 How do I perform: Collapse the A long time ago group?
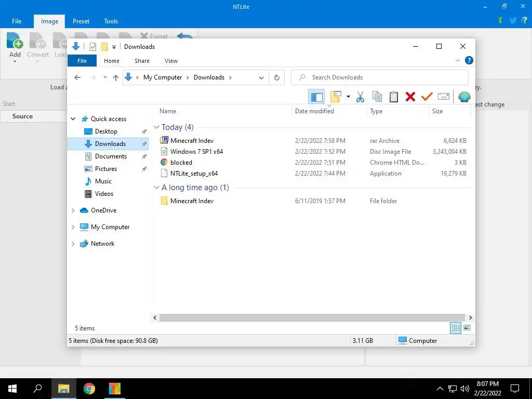[156, 188]
